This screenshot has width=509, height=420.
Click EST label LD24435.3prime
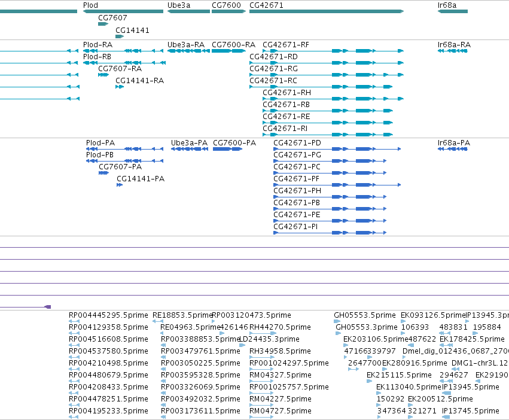[269, 339]
